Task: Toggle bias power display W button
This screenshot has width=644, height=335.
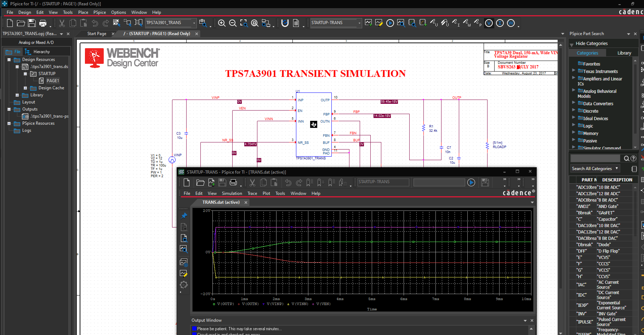Action: (x=511, y=23)
